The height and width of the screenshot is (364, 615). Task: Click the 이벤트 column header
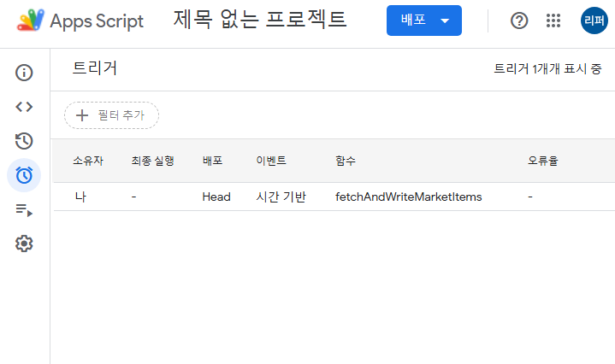(271, 161)
